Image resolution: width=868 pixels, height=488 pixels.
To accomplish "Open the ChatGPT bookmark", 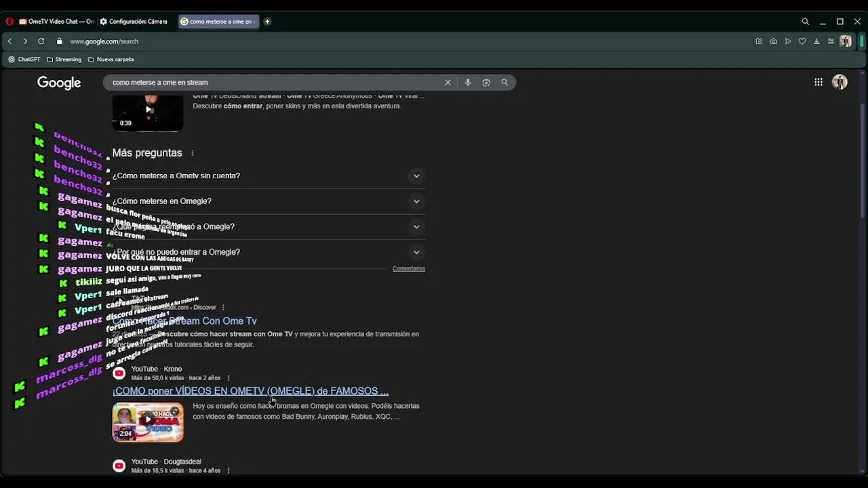I will (24, 60).
